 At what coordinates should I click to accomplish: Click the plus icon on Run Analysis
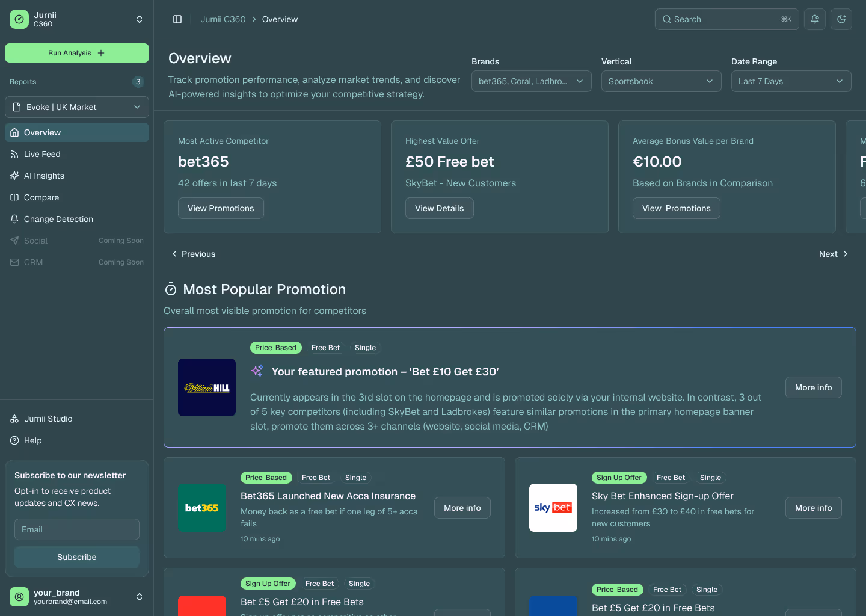(x=101, y=53)
